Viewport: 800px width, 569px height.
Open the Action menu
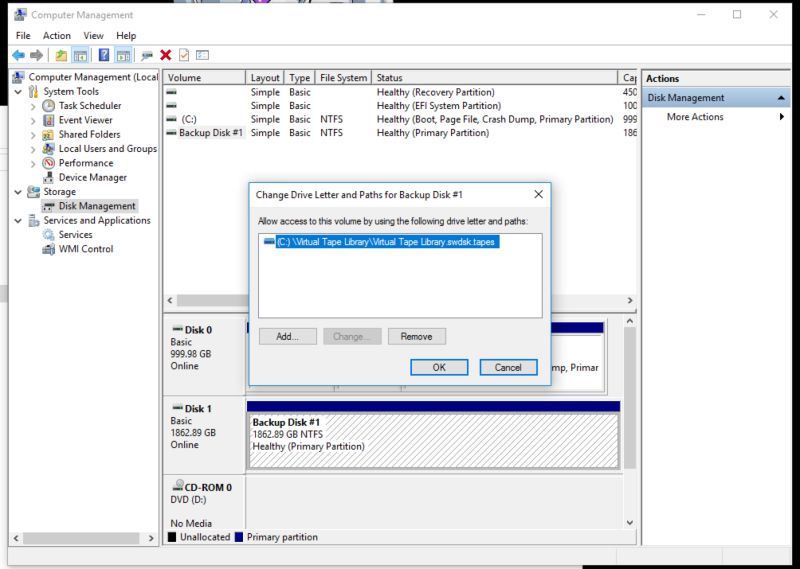click(57, 36)
